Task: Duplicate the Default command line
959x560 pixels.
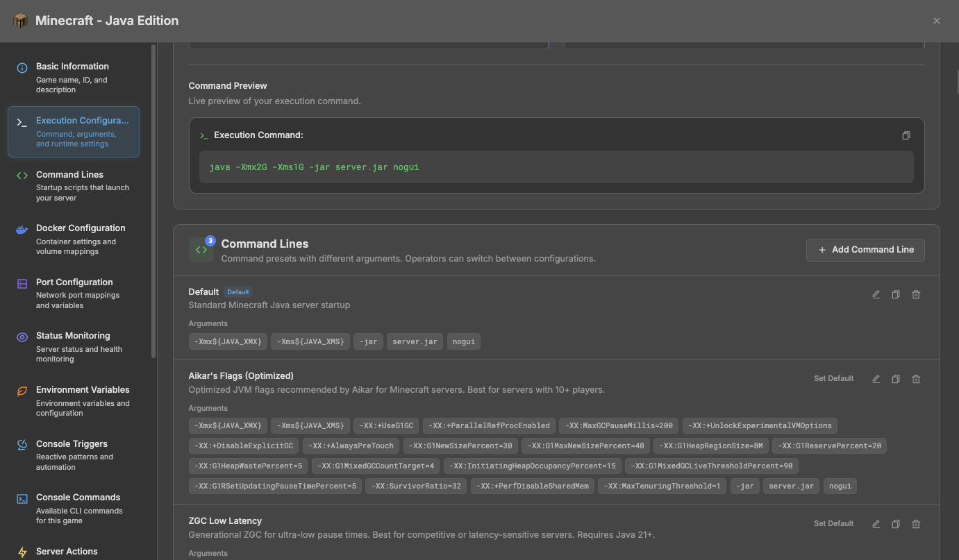Action: pos(896,294)
